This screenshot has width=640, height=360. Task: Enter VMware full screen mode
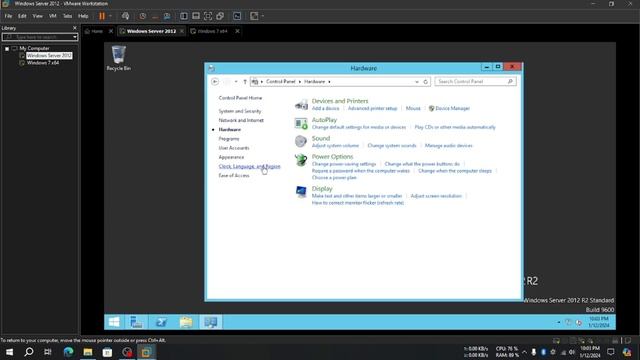coord(208,16)
